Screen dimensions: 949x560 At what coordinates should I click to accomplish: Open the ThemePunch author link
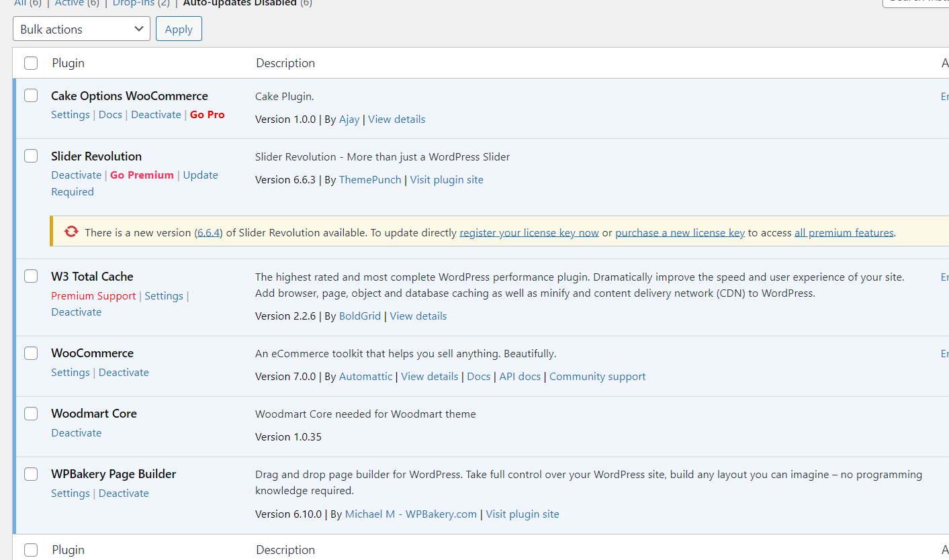370,180
